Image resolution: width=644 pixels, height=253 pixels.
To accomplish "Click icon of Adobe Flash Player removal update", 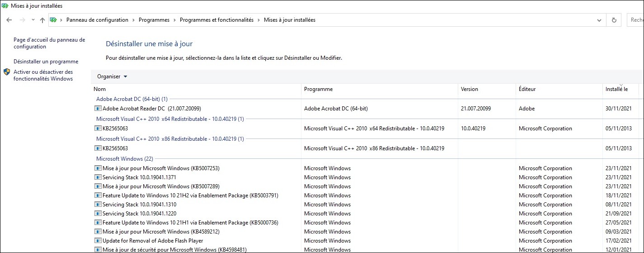I will [98, 241].
